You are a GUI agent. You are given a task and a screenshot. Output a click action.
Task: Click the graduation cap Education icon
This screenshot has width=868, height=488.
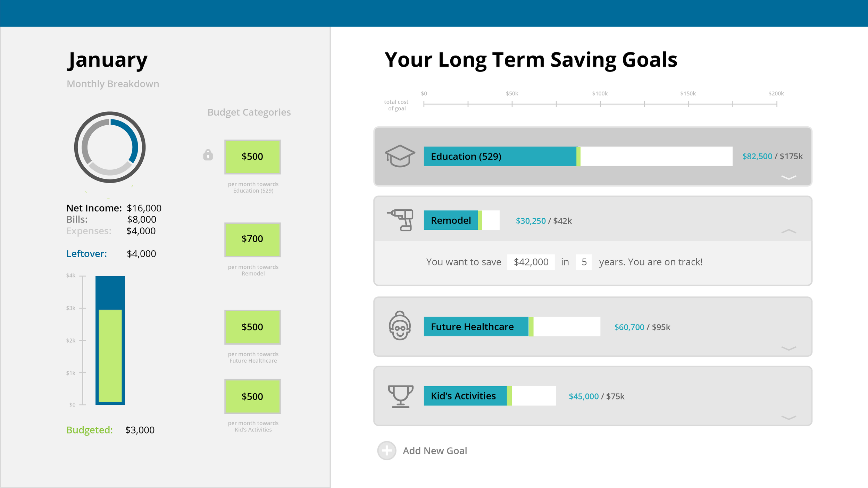coord(400,156)
